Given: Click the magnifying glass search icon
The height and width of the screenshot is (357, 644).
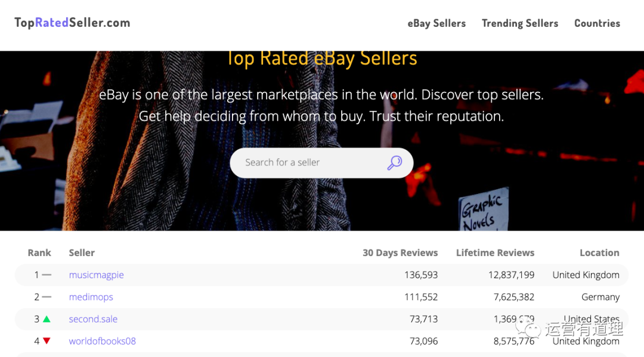Looking at the screenshot, I should point(395,163).
